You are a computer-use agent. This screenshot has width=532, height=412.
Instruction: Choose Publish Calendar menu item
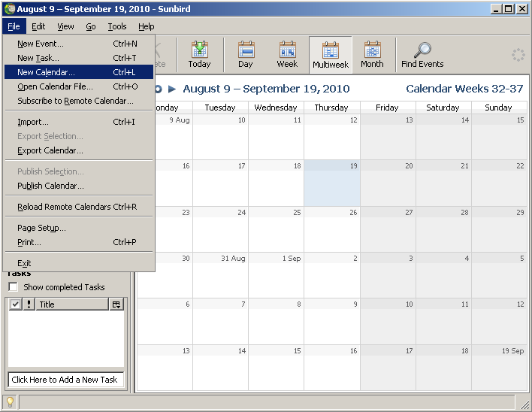[x=79, y=186]
